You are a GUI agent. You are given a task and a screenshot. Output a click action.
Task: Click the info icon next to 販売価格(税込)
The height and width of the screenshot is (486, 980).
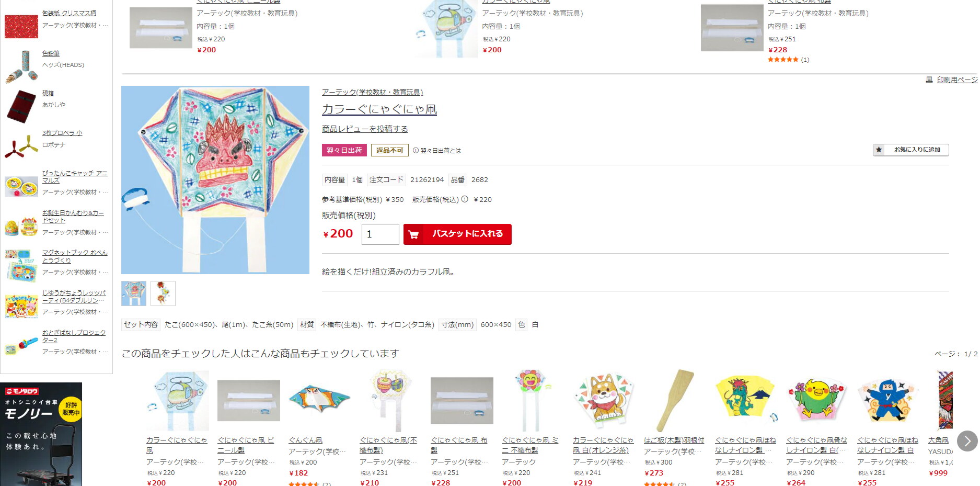click(x=465, y=199)
